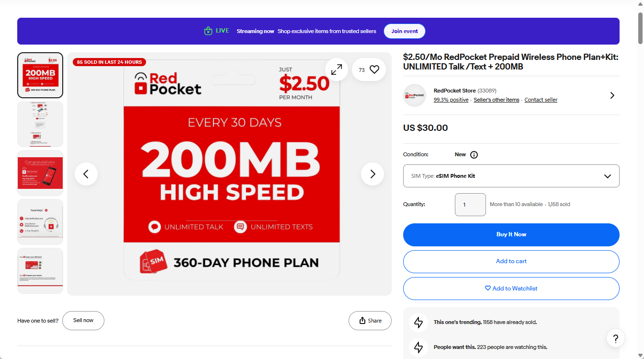The width and height of the screenshot is (644, 359).
Task: Show the next product image
Action: click(x=373, y=174)
